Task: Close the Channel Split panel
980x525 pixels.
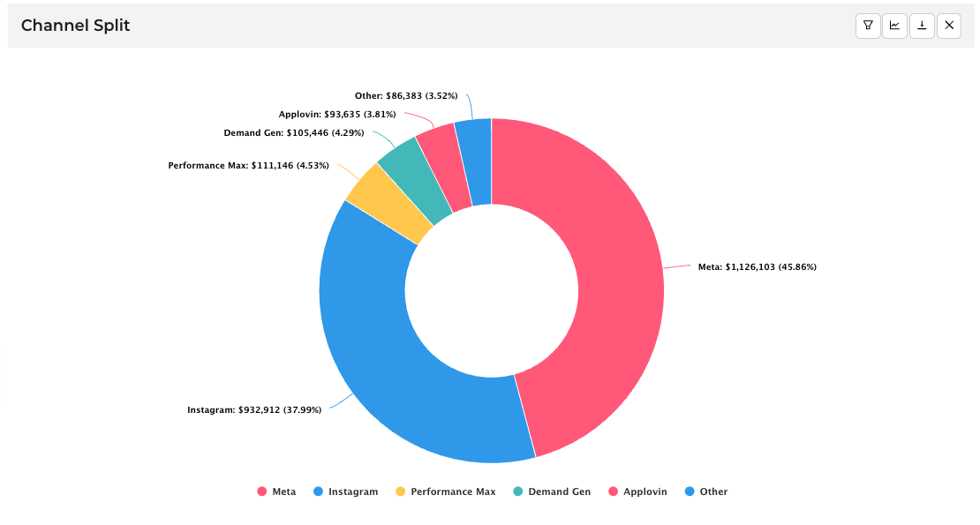Action: [x=949, y=26]
